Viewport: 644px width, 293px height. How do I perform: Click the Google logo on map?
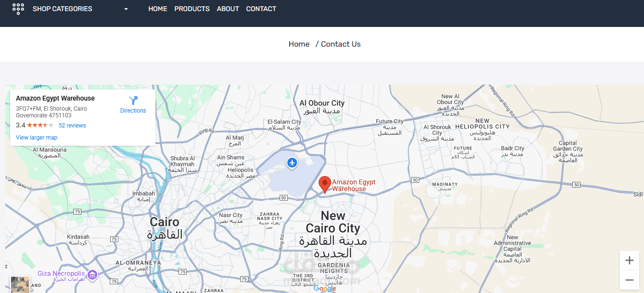[325, 289]
